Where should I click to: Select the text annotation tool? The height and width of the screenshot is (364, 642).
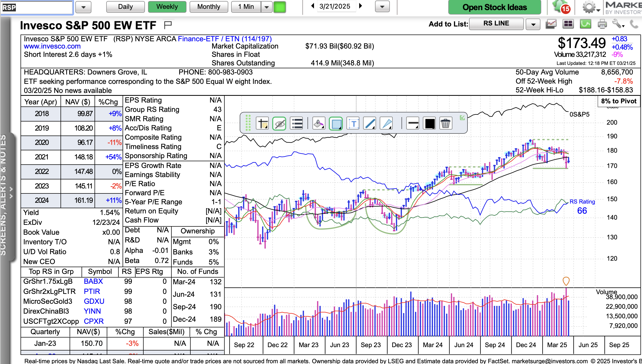353,124
